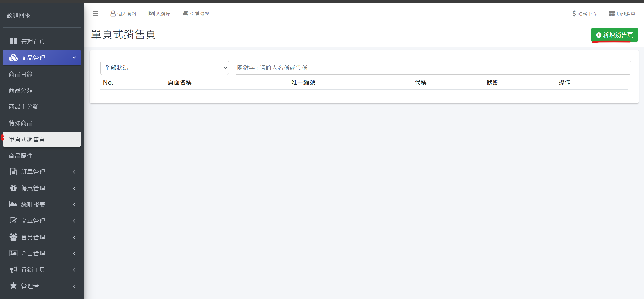Viewport: 644px width, 299px height.
Task: Click the 優惠管理 gift icon
Action: 13,188
